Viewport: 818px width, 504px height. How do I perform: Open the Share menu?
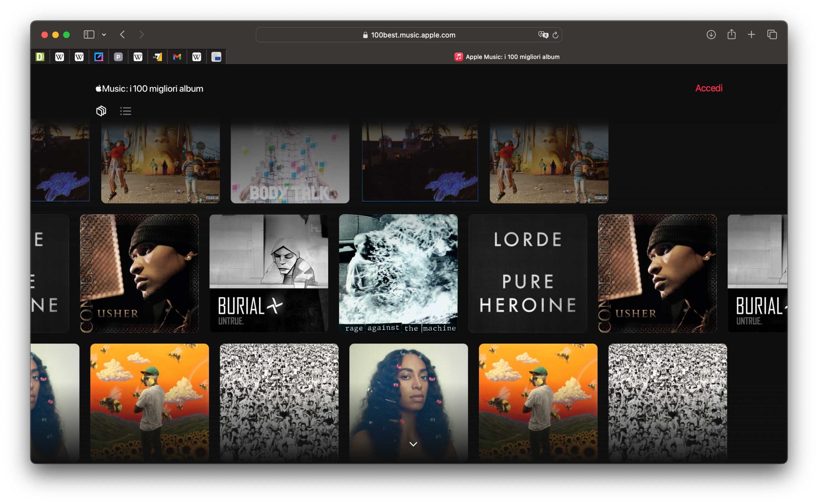click(x=731, y=34)
